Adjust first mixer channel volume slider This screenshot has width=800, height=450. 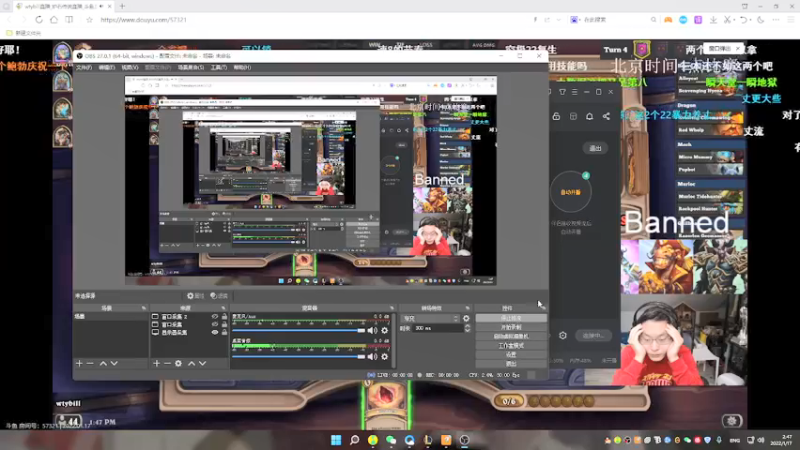click(x=299, y=331)
